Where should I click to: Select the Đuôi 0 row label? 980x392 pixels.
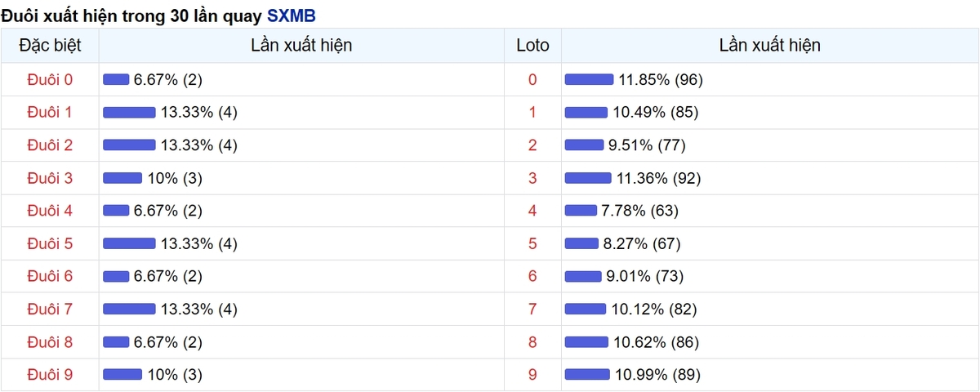pyautogui.click(x=50, y=79)
